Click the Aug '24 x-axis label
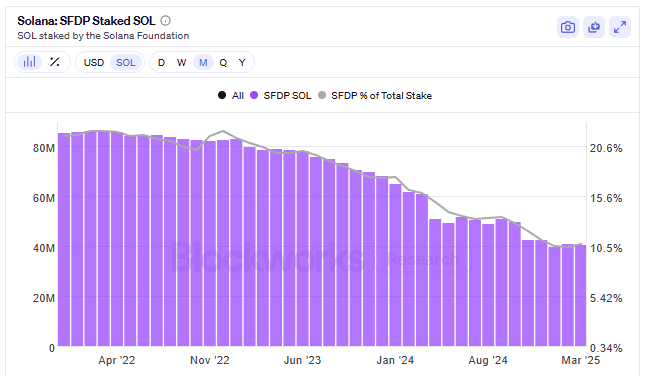This screenshot has width=645, height=376. [x=488, y=360]
